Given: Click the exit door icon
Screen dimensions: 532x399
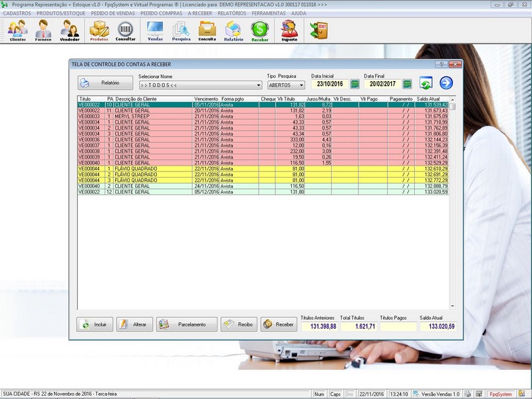Looking at the screenshot, I should coord(319,30).
